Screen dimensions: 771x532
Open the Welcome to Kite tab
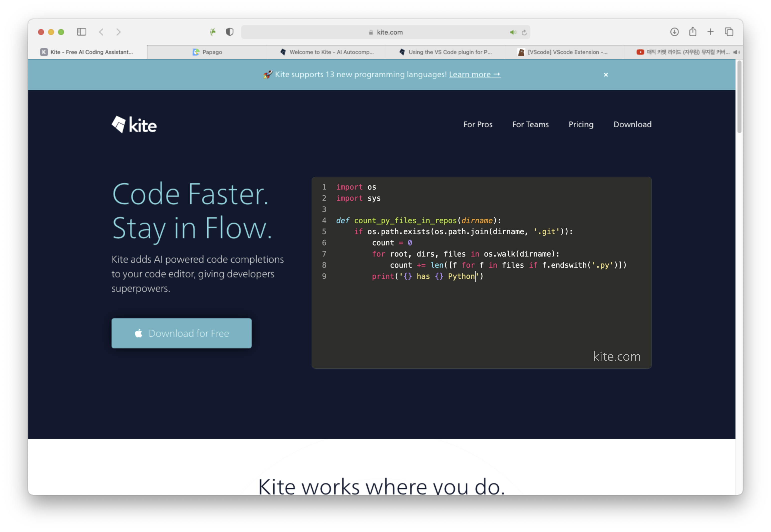326,52
